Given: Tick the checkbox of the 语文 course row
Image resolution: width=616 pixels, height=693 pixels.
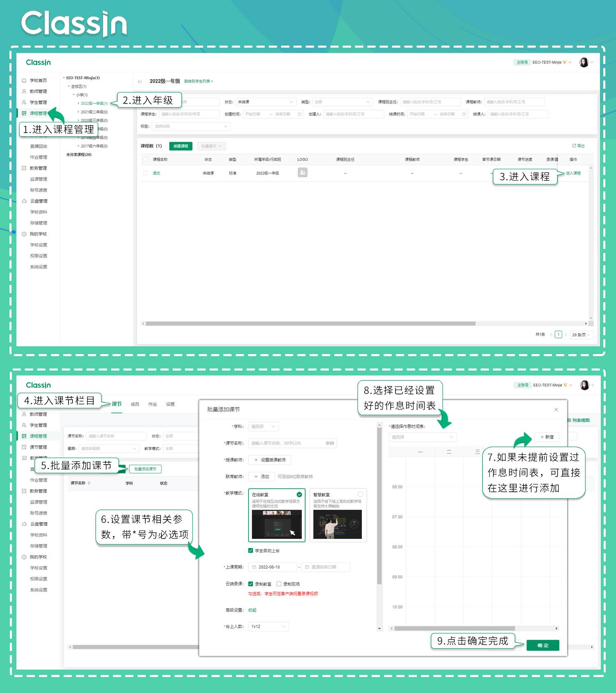Looking at the screenshot, I should pyautogui.click(x=145, y=173).
